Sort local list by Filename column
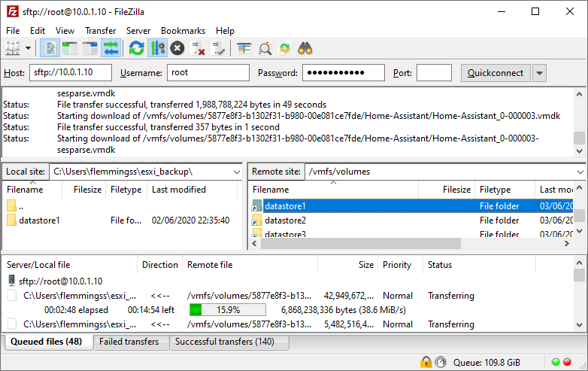588x371 pixels. pos(32,190)
